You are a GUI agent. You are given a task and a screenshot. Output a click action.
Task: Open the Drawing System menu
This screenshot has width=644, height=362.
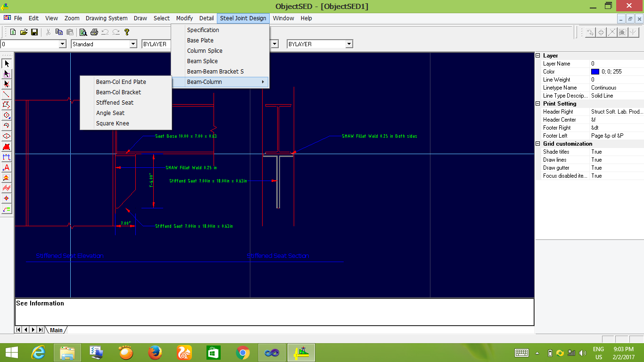[x=107, y=18]
